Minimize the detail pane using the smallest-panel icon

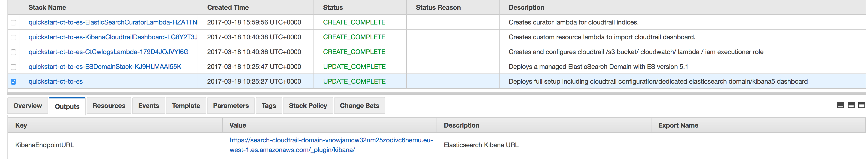(840, 105)
